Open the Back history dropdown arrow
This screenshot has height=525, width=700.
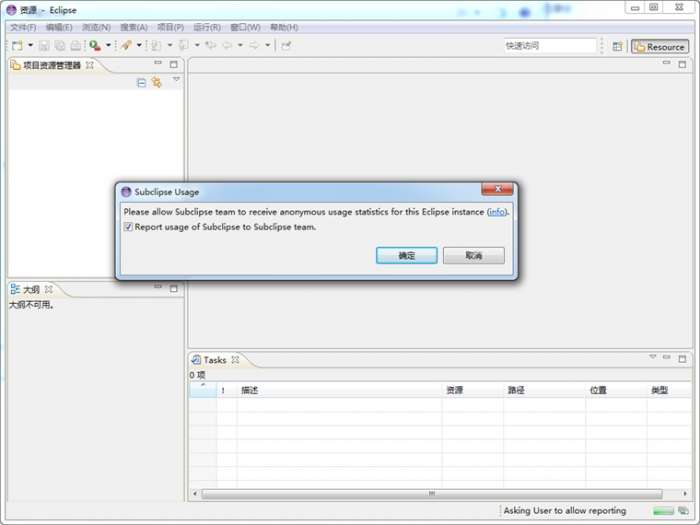[x=240, y=45]
